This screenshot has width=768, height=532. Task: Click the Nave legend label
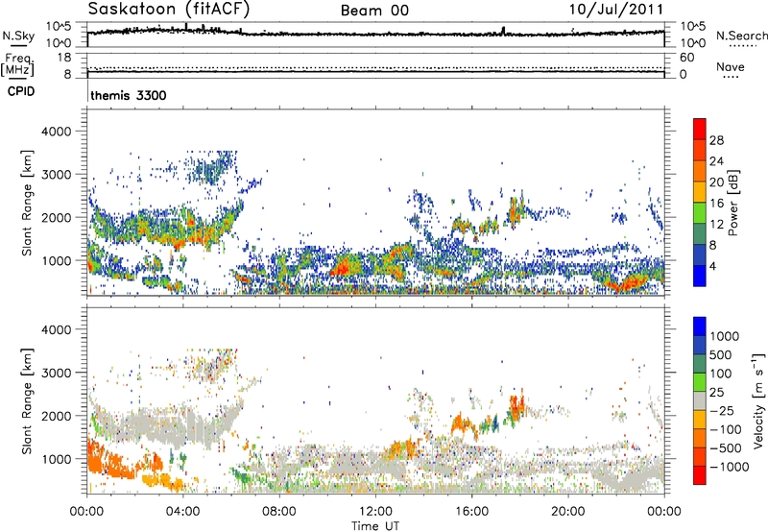pyautogui.click(x=730, y=66)
